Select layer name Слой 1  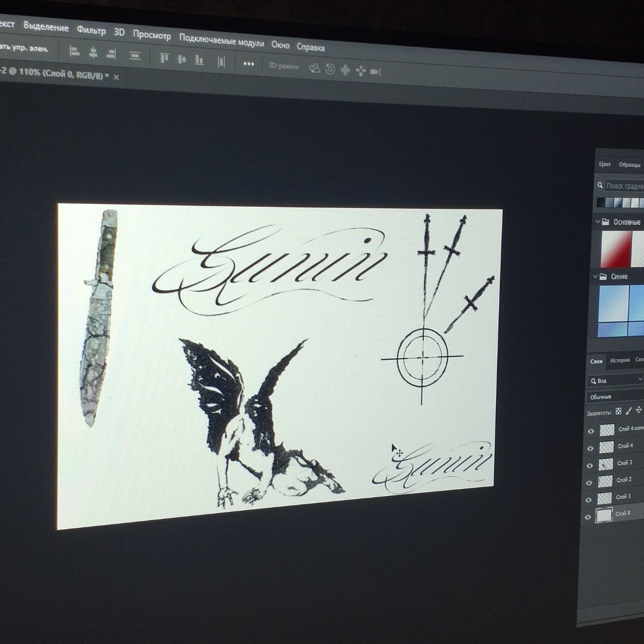[623, 497]
